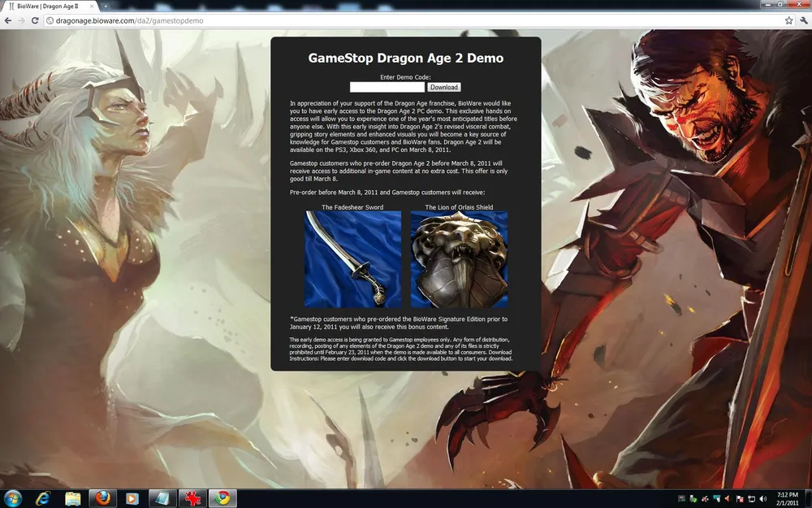Click the browser back arrow
Screen dimensions: 812x508
pos(8,21)
